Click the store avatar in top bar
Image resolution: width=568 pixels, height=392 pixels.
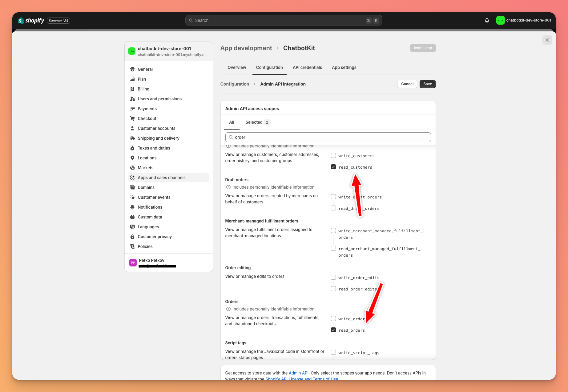click(500, 20)
